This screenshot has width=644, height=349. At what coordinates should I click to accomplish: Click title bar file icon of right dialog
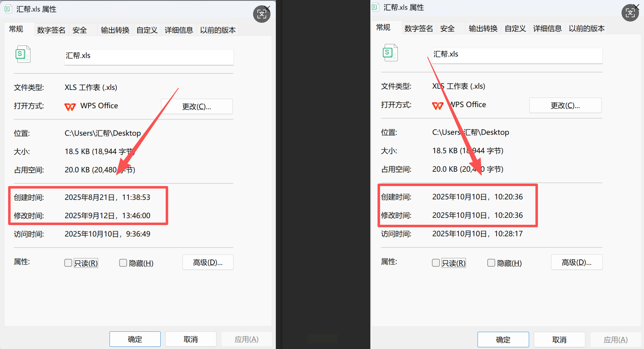375,7
